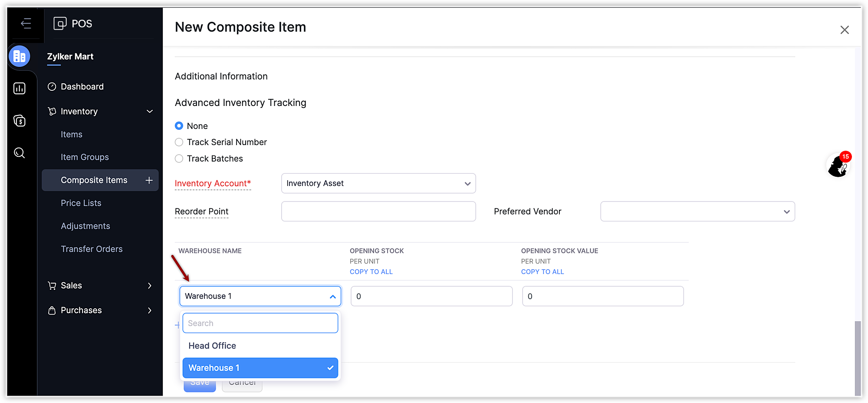The image size is (868, 403).
Task: Open the assistant avatar with 15 notifications
Action: coord(838,166)
